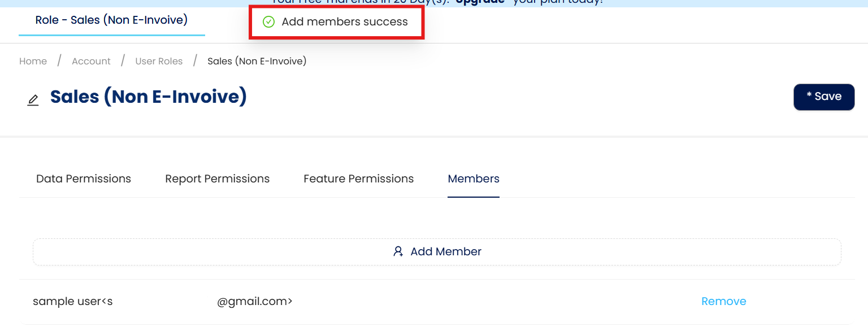The image size is (868, 331).
Task: Click the Sales (Non E-Invoive) page heading
Action: pyautogui.click(x=149, y=97)
